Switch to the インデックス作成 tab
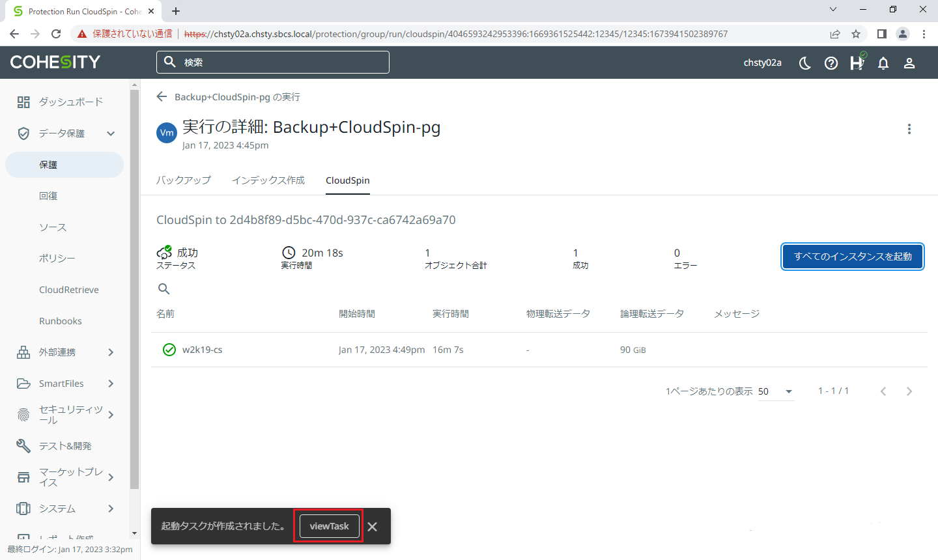Viewport: 938px width, 560px height. (x=268, y=180)
